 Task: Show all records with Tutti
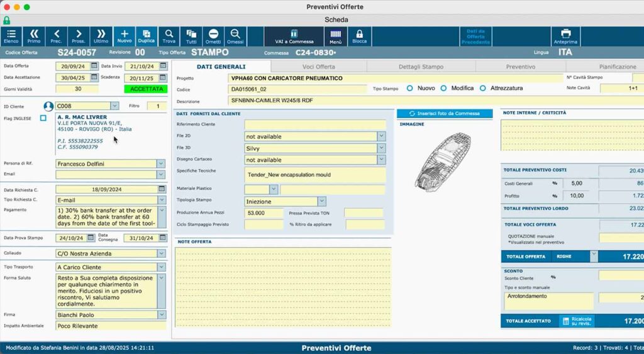point(191,36)
